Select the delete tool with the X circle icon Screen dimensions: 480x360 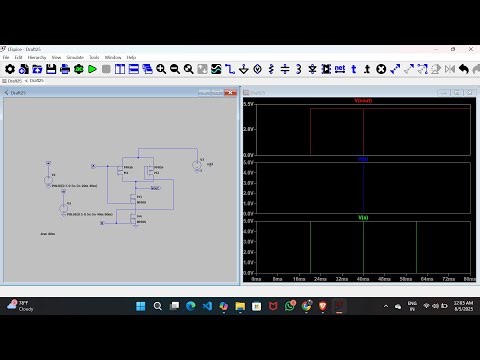pyautogui.click(x=381, y=69)
